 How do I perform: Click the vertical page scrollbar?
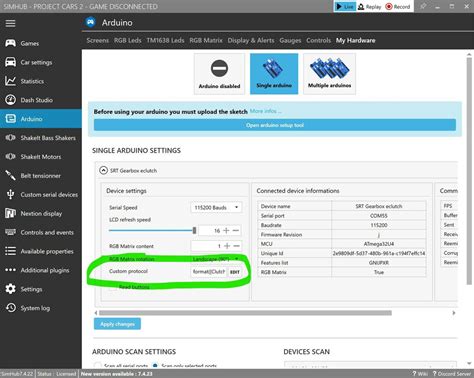coord(469,171)
